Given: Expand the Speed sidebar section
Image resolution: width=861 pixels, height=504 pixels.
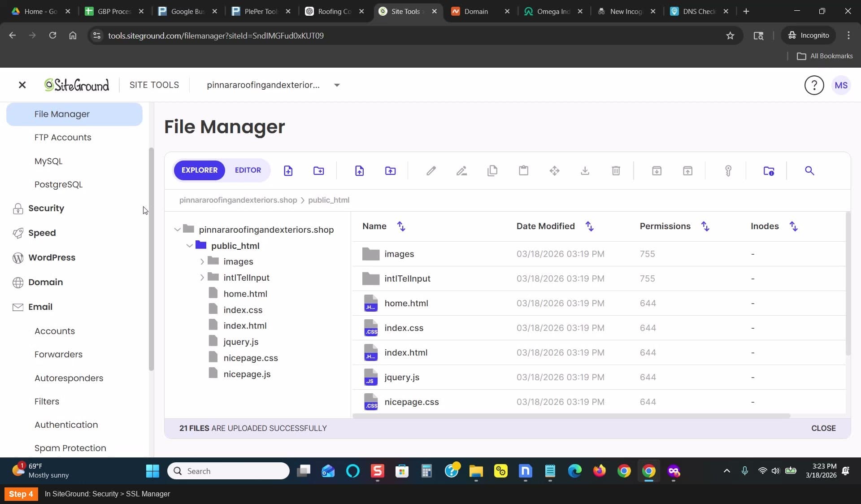Looking at the screenshot, I should (x=42, y=233).
